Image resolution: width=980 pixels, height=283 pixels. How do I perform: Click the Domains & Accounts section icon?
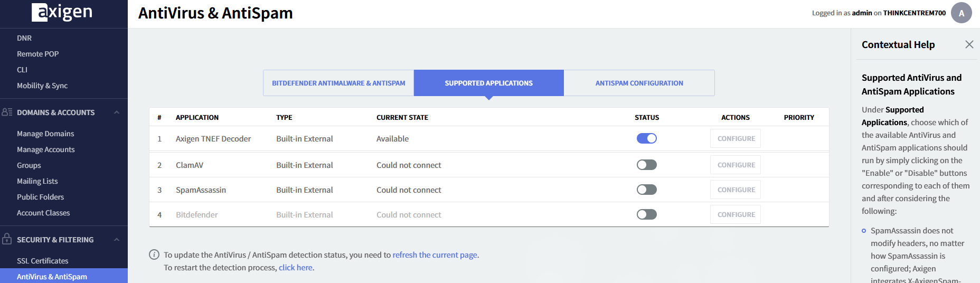pos(7,112)
